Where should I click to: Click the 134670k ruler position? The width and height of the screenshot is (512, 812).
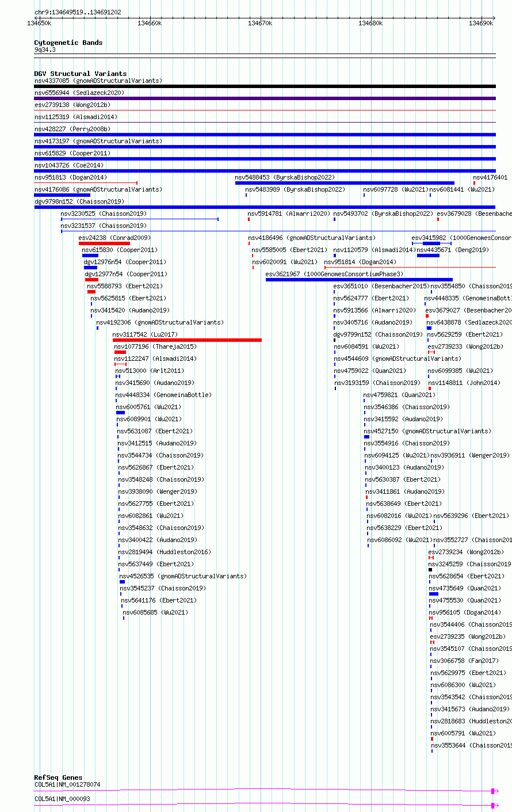260,23
